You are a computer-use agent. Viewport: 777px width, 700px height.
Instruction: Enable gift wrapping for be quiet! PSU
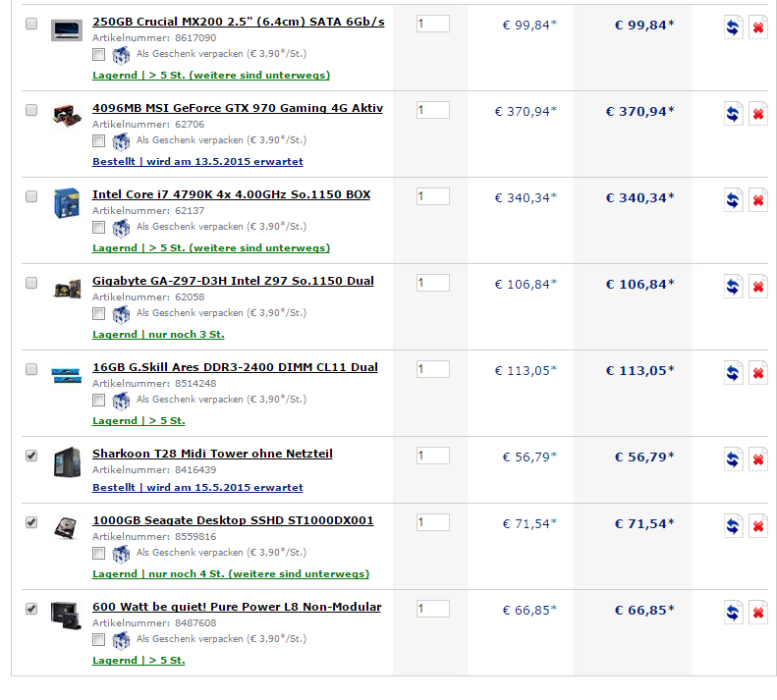98,639
